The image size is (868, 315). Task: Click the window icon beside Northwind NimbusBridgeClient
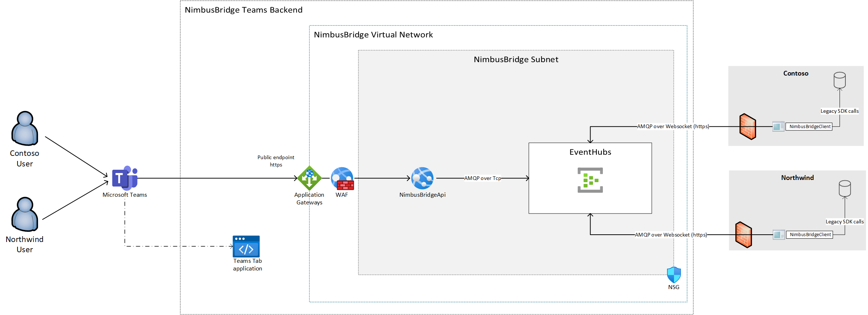[x=779, y=235]
